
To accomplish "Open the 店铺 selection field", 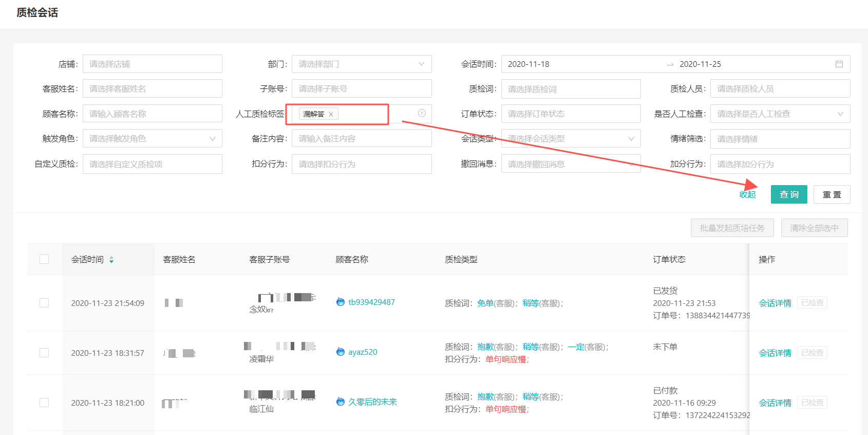I will coord(153,64).
